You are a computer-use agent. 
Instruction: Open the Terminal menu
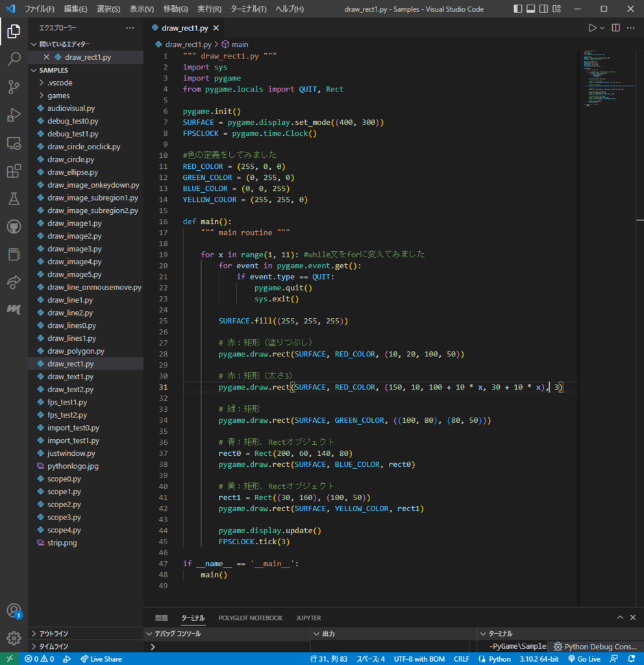click(249, 9)
